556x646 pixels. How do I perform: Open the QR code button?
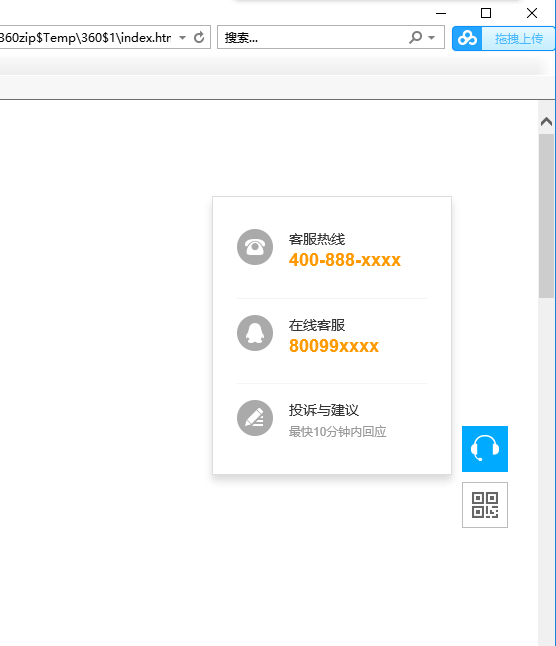tap(485, 505)
